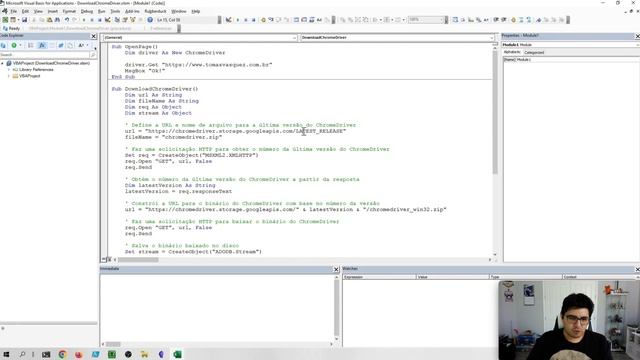The height and width of the screenshot is (360, 640).
Task: Click the View Microsoft Excel icon
Action: tap(5, 20)
